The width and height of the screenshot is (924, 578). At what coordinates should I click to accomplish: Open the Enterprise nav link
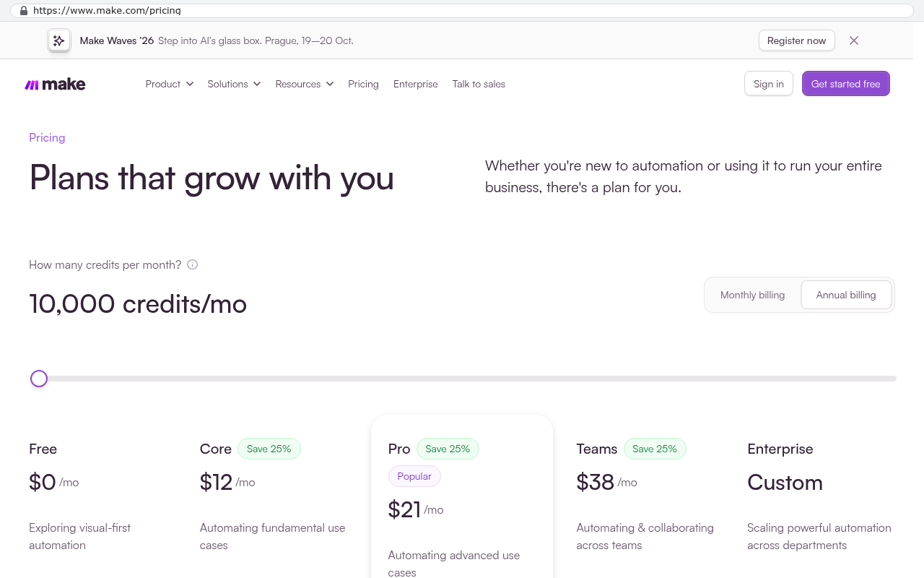[416, 84]
